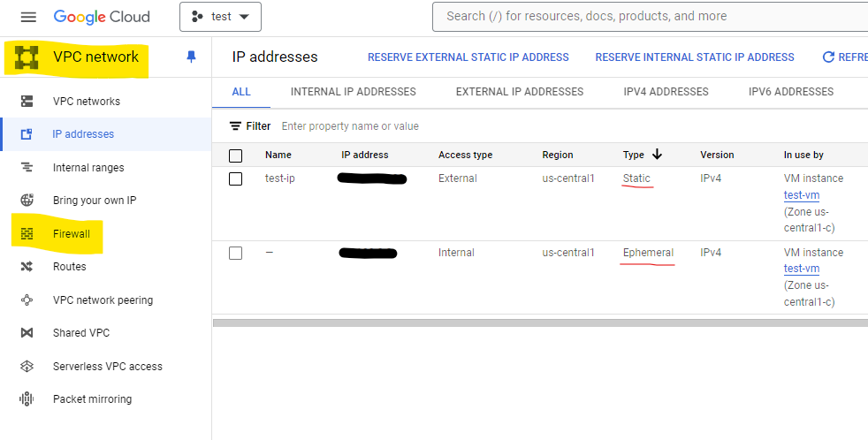868x440 pixels.
Task: Click the Packet mirroring sidebar icon
Action: coord(27,399)
